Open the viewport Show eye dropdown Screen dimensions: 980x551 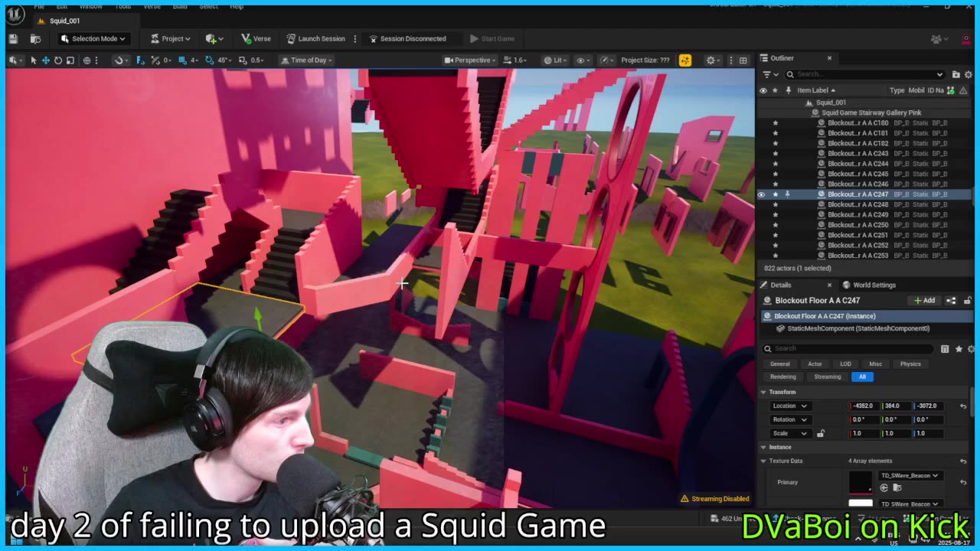pos(583,60)
